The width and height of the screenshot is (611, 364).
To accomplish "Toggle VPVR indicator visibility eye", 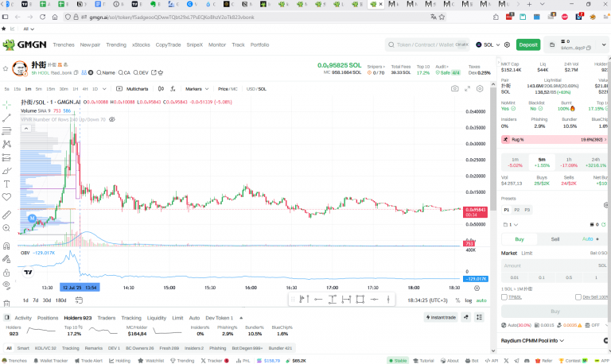I will click(112, 119).
